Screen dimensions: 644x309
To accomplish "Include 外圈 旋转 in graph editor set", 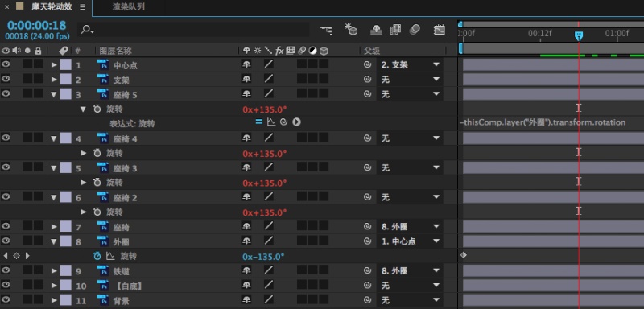I will (x=110, y=256).
